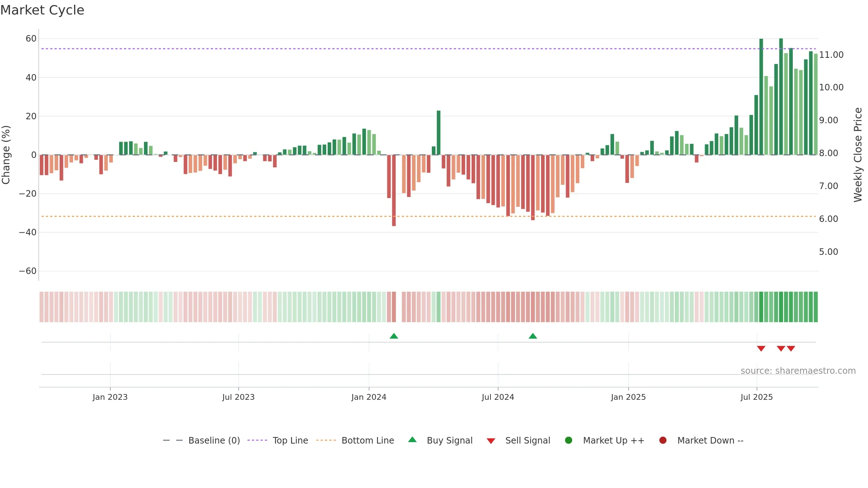Click the 5.00 price axis label
868x488 pixels.
point(829,252)
